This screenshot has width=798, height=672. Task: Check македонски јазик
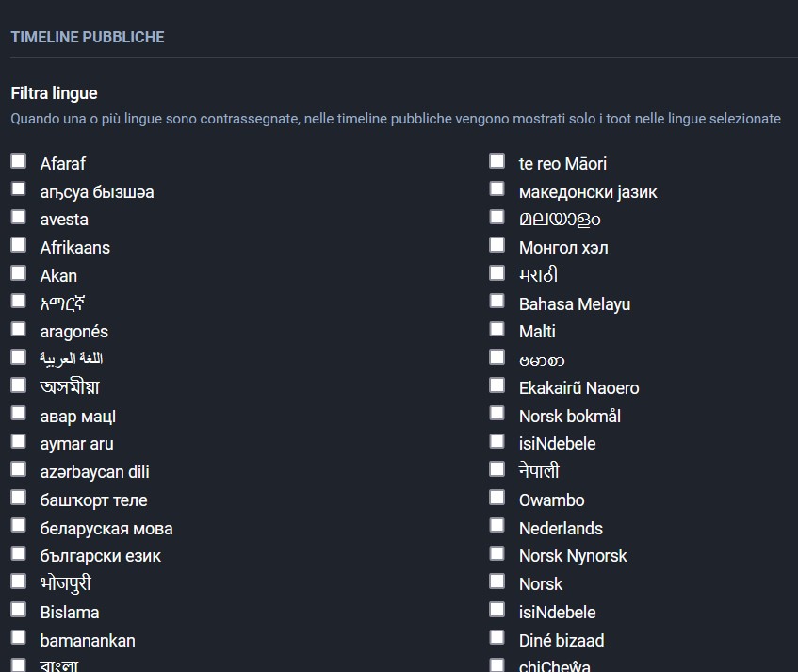point(497,188)
